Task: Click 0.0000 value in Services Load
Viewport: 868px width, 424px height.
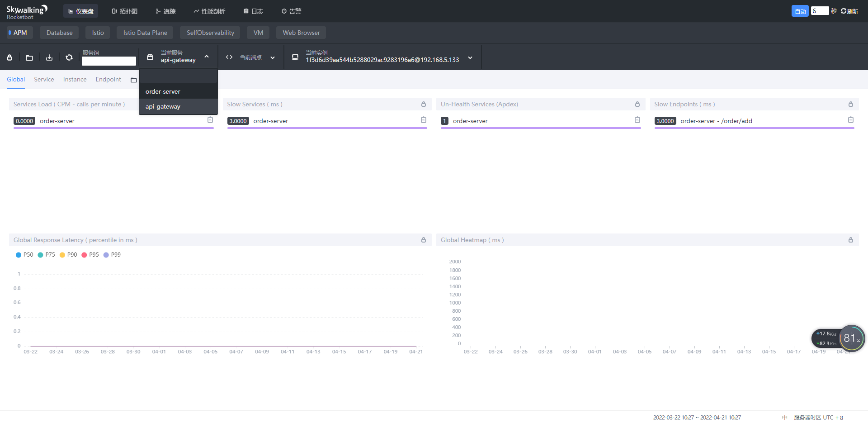Action: point(24,121)
